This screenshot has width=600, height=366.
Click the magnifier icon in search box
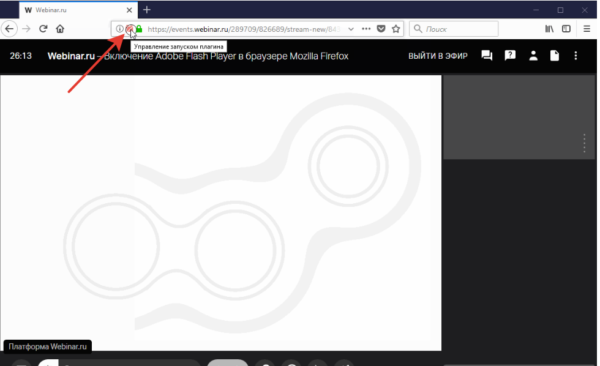[418, 29]
